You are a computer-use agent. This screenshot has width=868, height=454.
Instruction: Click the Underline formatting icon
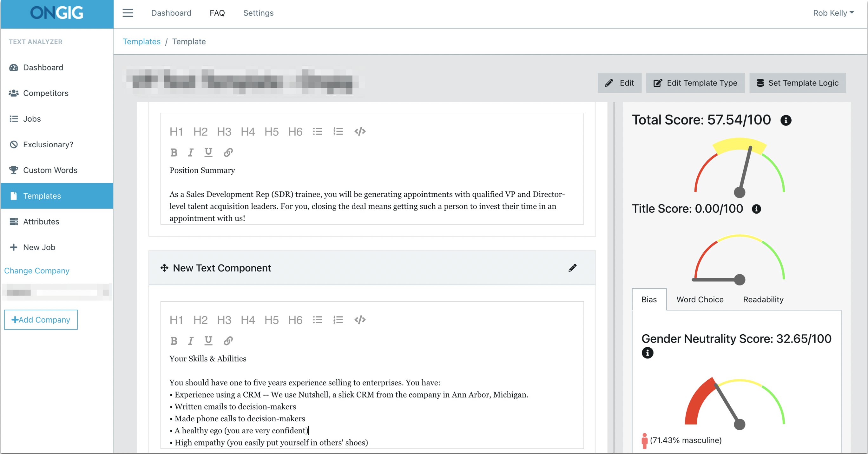pos(208,152)
